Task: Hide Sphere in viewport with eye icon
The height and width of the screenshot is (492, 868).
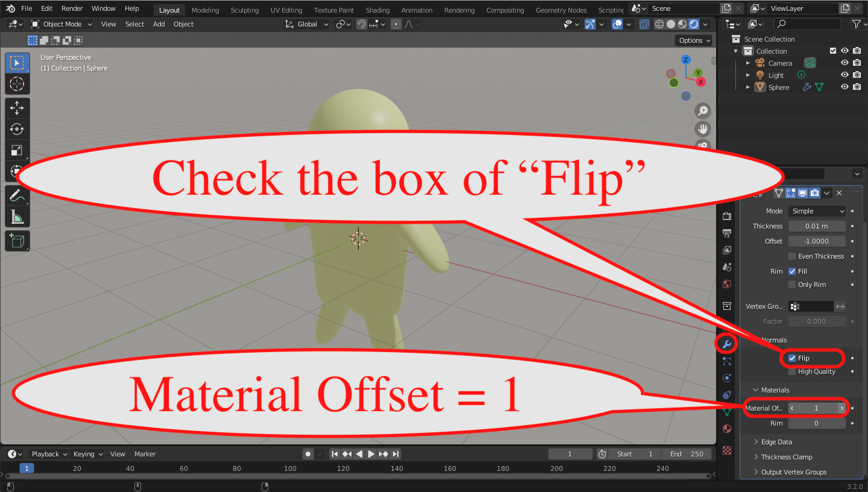Action: (845, 87)
